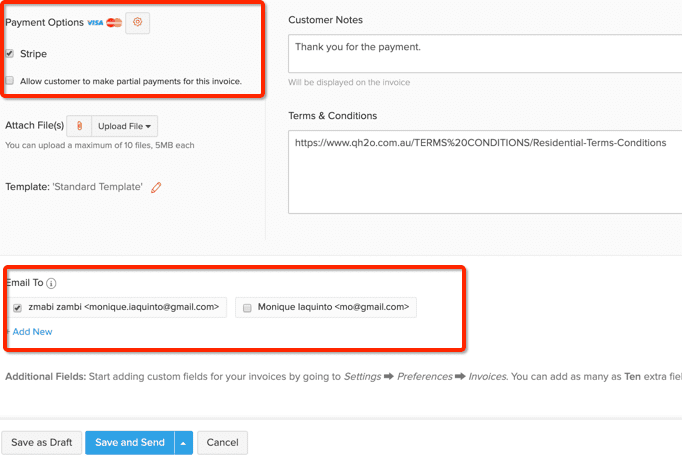
Task: Enable partial payments for this invoice
Action: pos(10,80)
